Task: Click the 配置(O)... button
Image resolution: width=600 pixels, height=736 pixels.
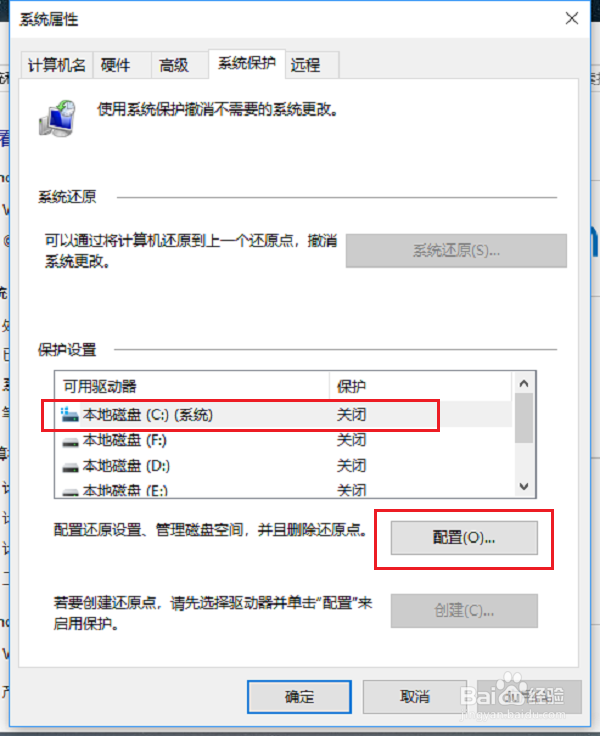Action: pyautogui.click(x=464, y=537)
